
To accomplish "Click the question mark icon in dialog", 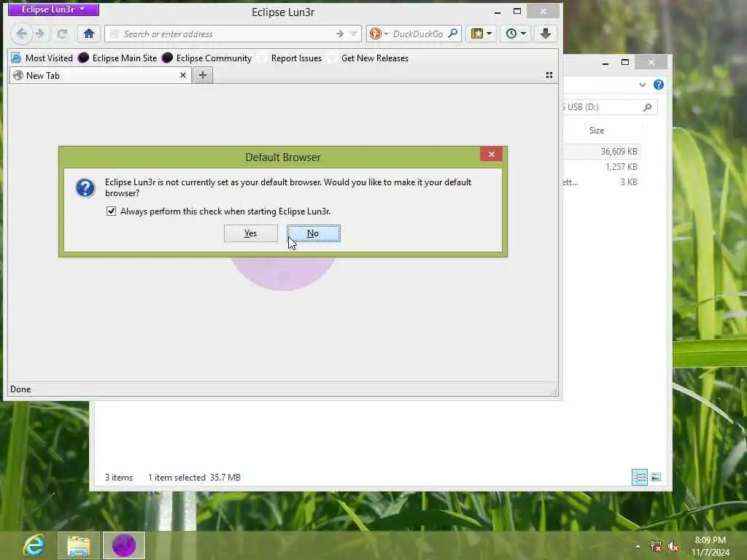I will coord(85,187).
